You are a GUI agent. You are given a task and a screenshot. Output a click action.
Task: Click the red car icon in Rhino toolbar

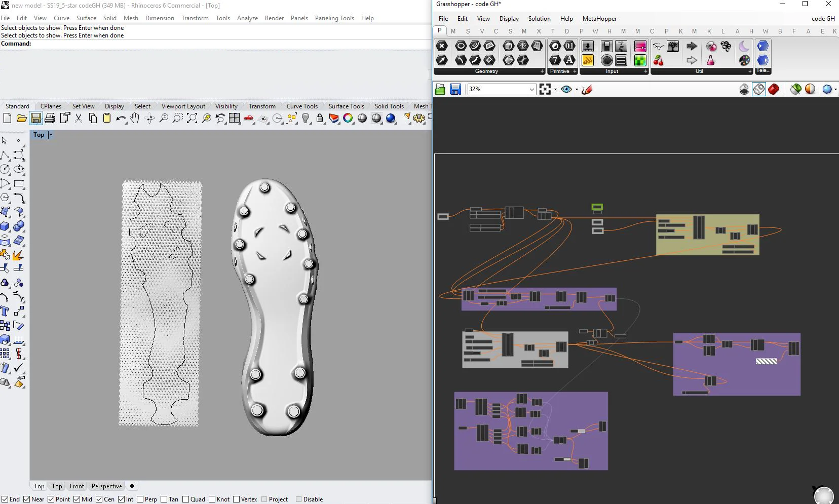[x=248, y=118]
